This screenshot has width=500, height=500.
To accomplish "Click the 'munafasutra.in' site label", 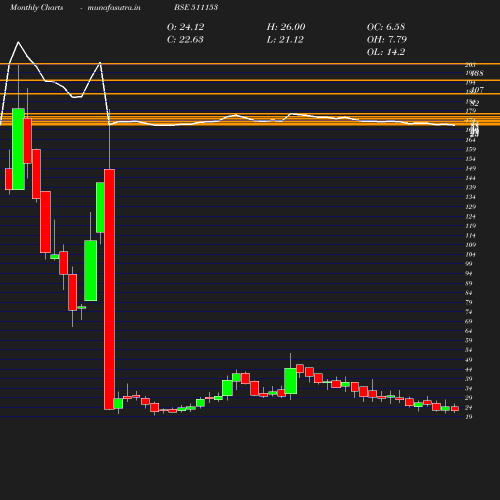I will [x=114, y=7].
